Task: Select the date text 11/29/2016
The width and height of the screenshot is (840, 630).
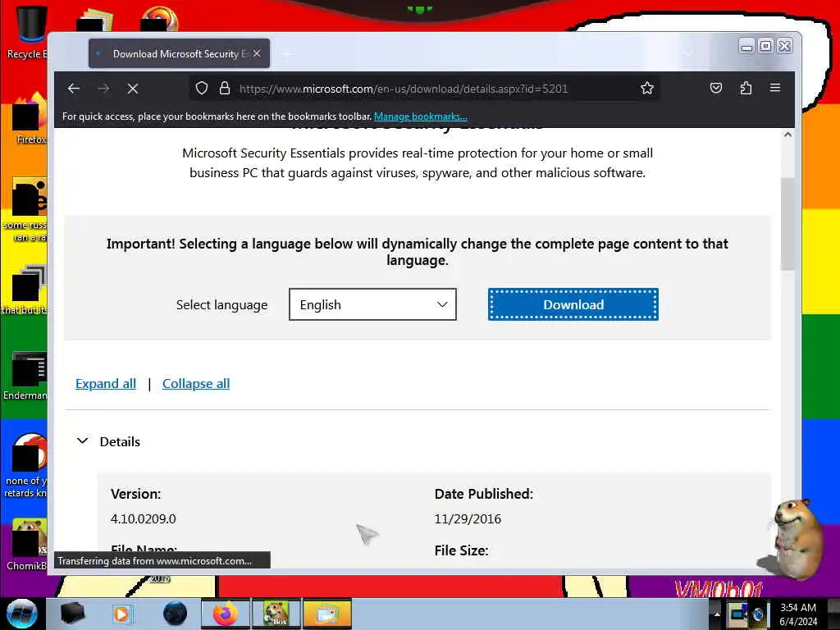Action: [468, 518]
